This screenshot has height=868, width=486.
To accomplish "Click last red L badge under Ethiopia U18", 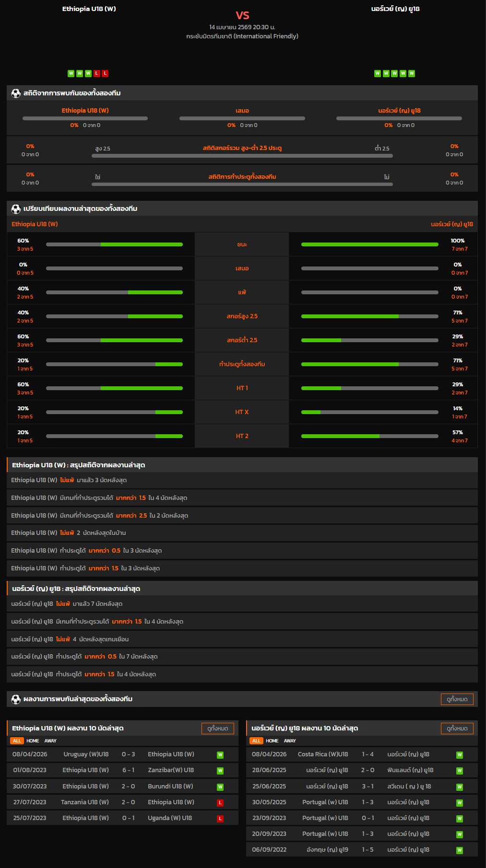I will pyautogui.click(x=105, y=73).
